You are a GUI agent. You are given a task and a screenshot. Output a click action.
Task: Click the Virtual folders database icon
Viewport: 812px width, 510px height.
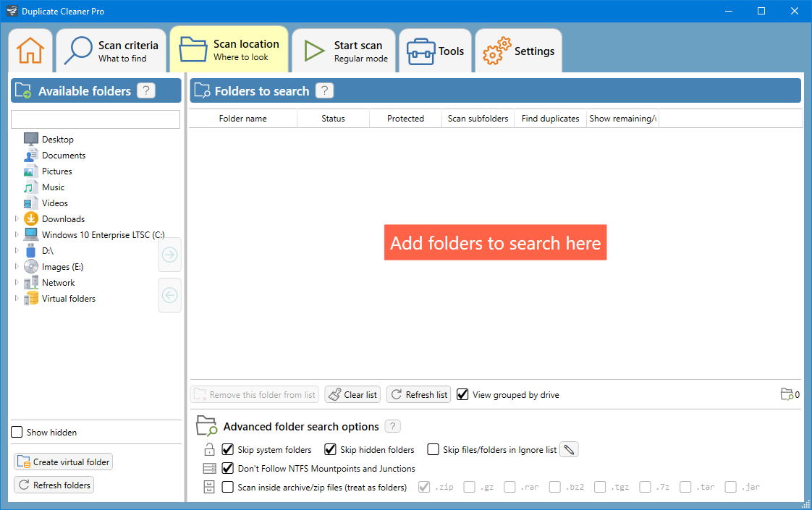coord(31,298)
